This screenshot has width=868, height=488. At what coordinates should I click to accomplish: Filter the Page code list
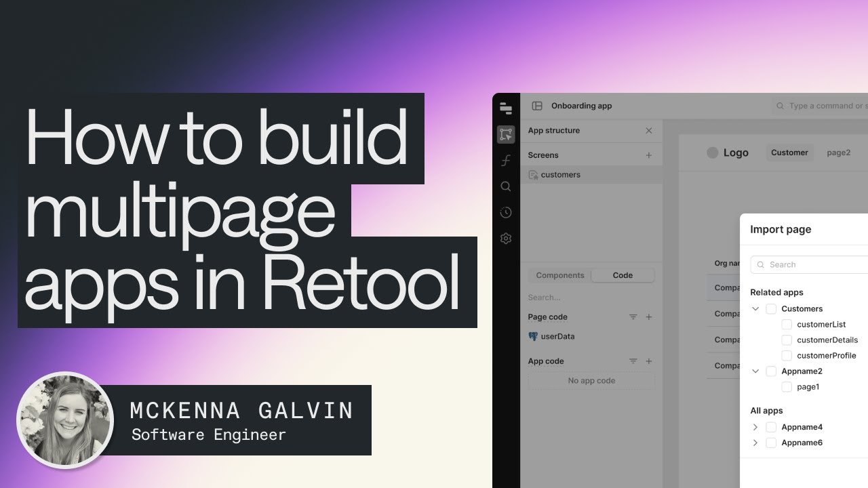tap(633, 317)
